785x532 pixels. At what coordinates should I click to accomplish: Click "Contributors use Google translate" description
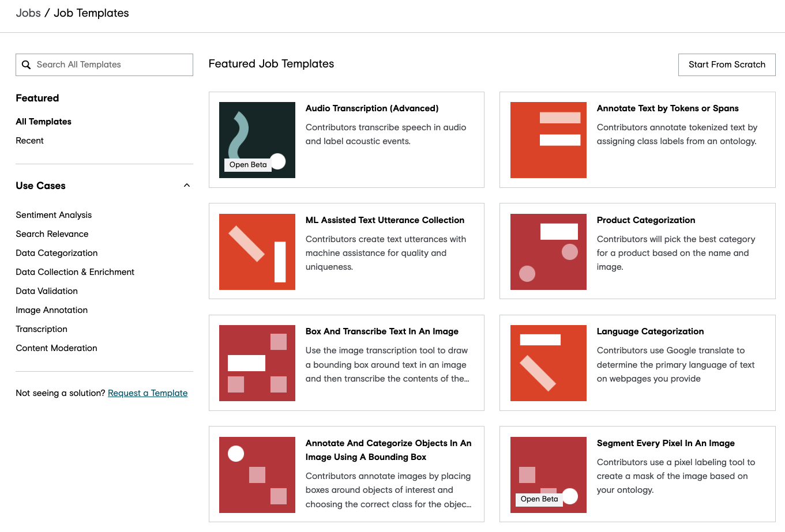(676, 365)
